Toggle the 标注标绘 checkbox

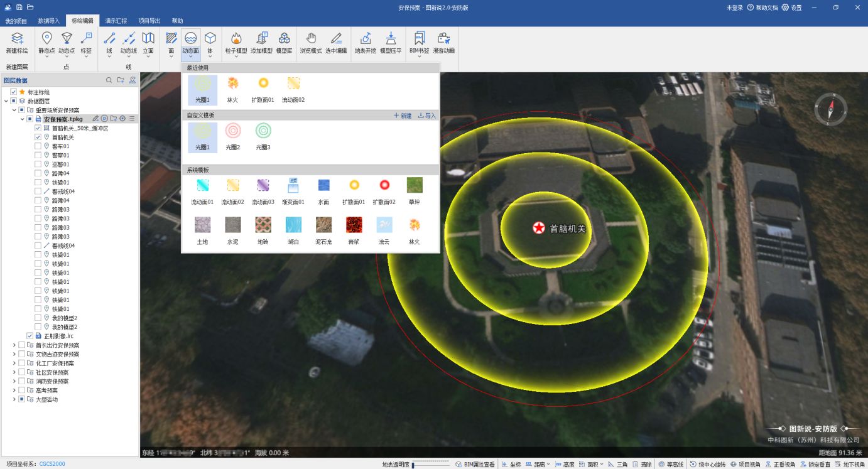(x=13, y=92)
